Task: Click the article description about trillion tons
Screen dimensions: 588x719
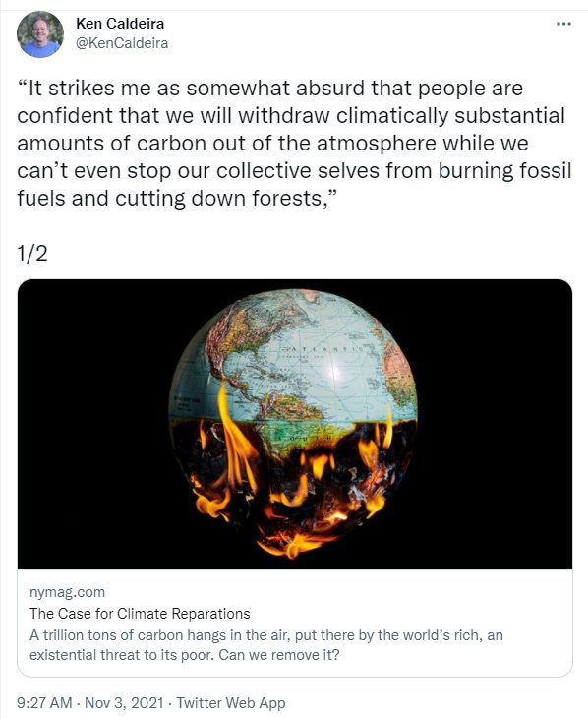Action: point(266,644)
